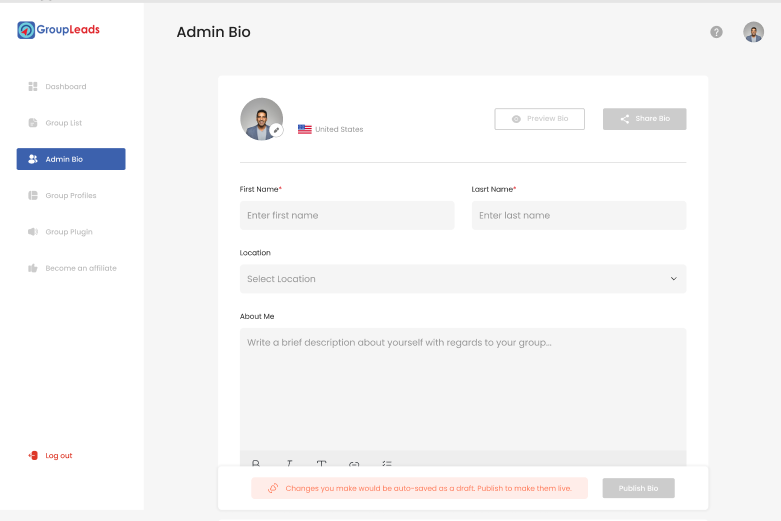Open the user avatar menu in header
Screen dimensions: 781x521
[753, 32]
